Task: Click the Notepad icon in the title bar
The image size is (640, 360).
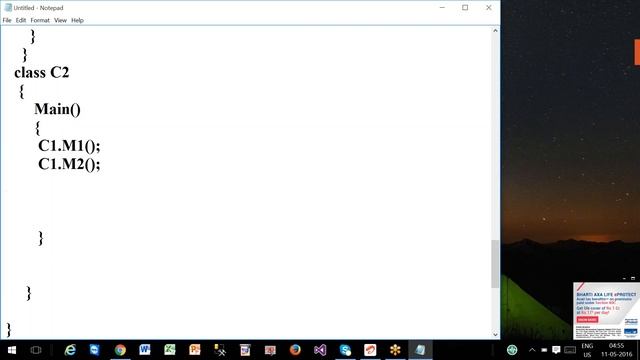Action: coord(8,7)
